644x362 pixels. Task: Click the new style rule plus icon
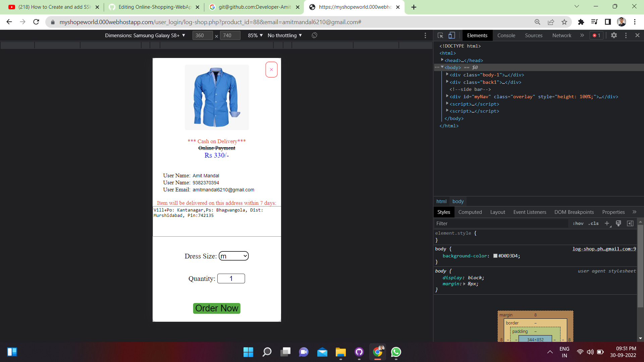(x=607, y=223)
